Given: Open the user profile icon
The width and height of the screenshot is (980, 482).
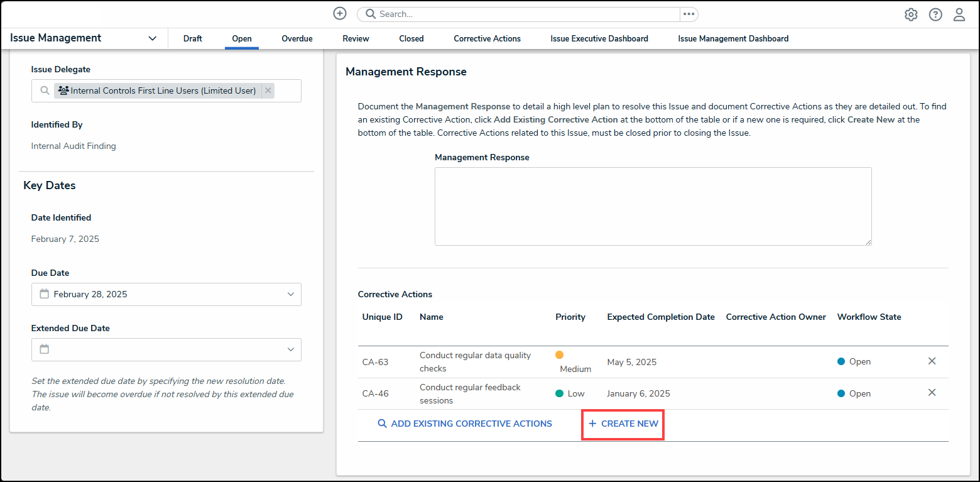Looking at the screenshot, I should 959,14.
